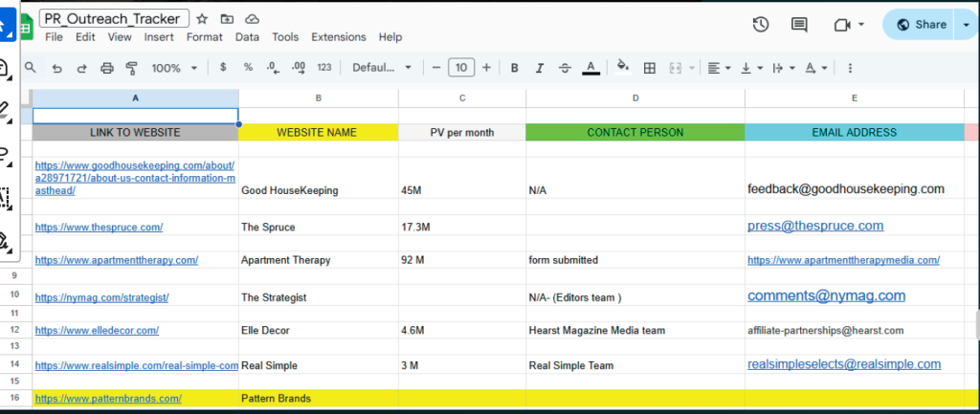
Task: Open the nymag.com/strategist link
Action: 101,298
